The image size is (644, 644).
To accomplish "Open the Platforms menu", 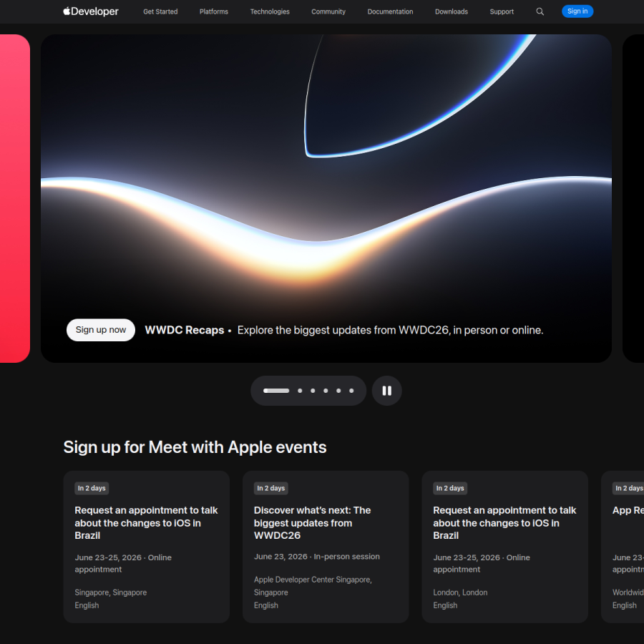I will point(213,11).
